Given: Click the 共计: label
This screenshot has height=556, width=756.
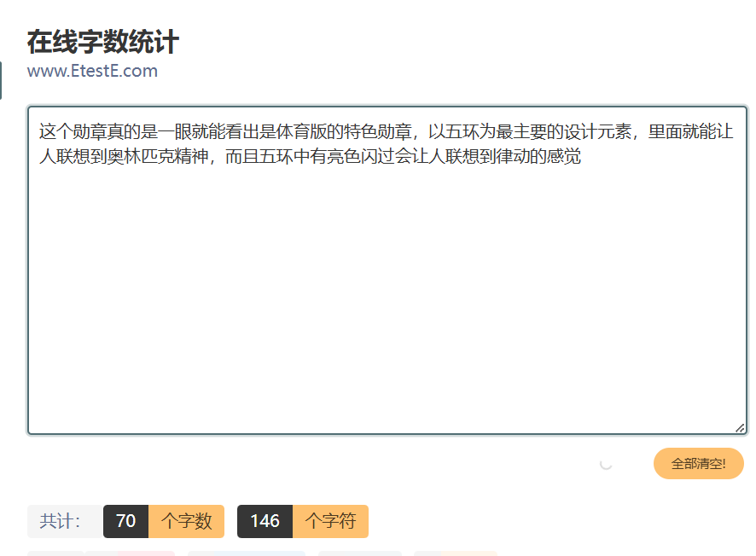Looking at the screenshot, I should pos(65,521).
